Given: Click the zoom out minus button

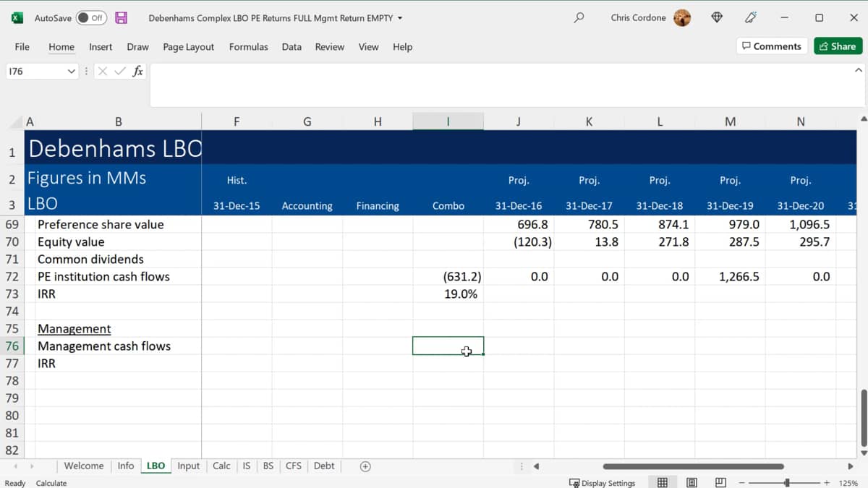Looking at the screenshot, I should click(741, 482).
